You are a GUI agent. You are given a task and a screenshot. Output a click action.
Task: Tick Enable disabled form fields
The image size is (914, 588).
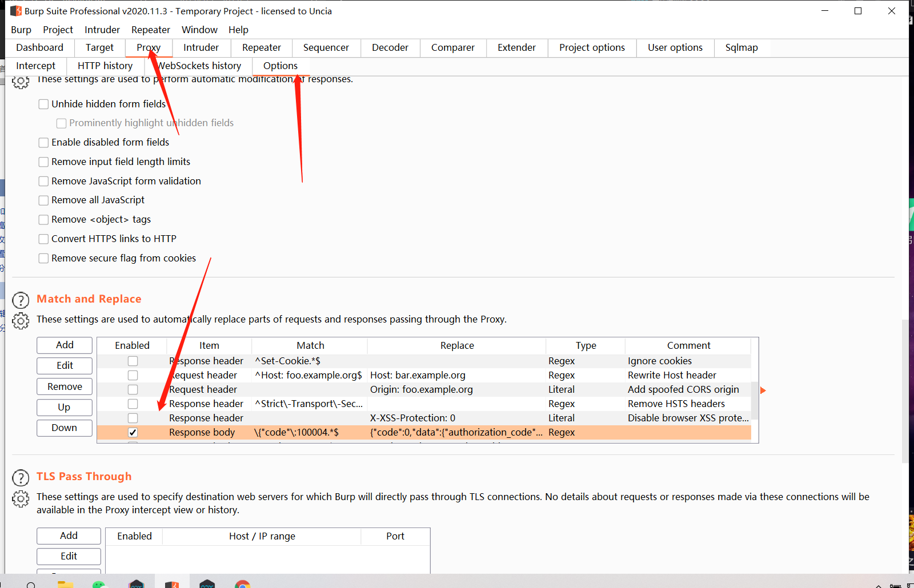pos(43,143)
